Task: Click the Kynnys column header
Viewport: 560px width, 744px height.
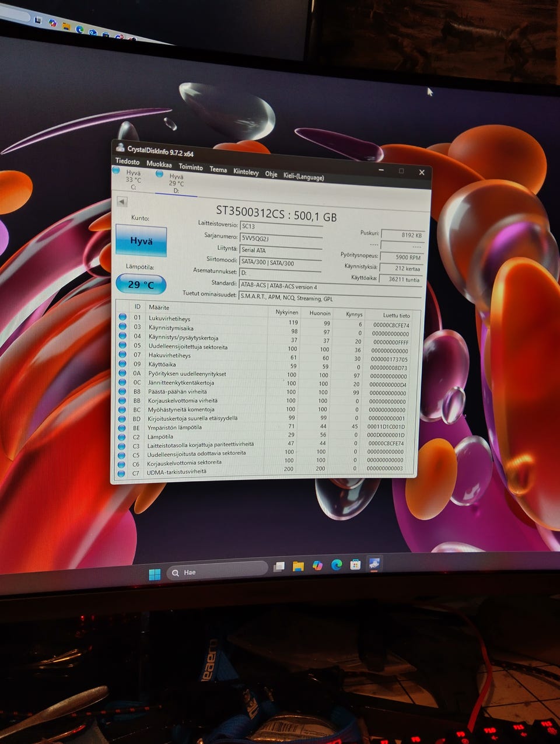Action: 354,315
